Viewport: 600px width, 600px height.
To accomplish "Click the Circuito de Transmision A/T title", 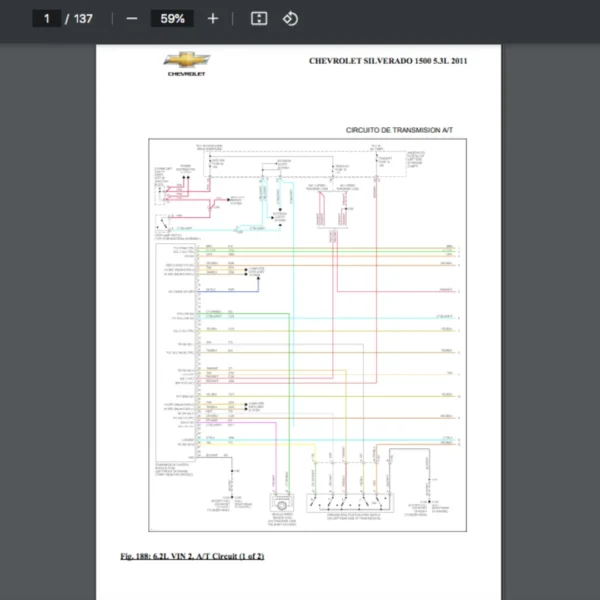I will (399, 130).
